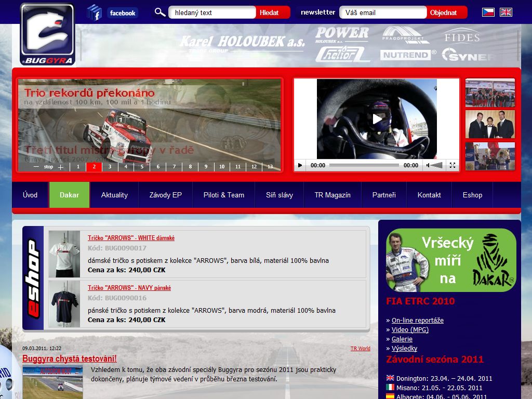Open the trophy celebration thumbnail
Screen dimensions: 532x399
point(490,156)
